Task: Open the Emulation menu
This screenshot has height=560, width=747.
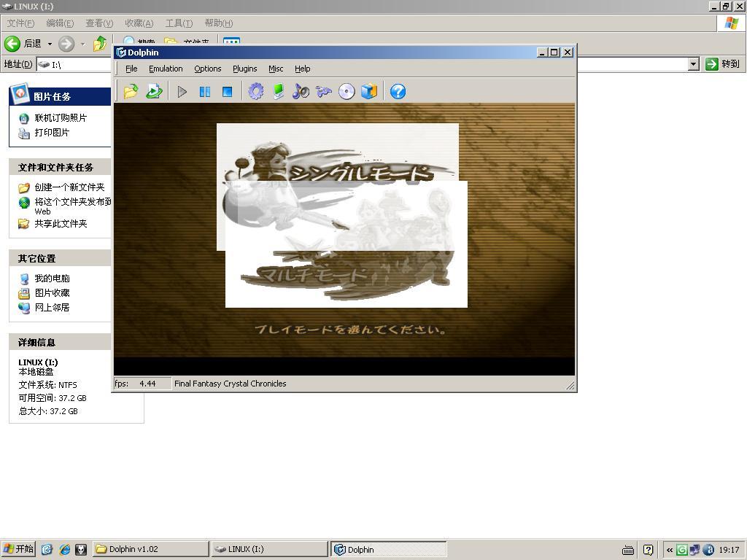Action: [166, 69]
